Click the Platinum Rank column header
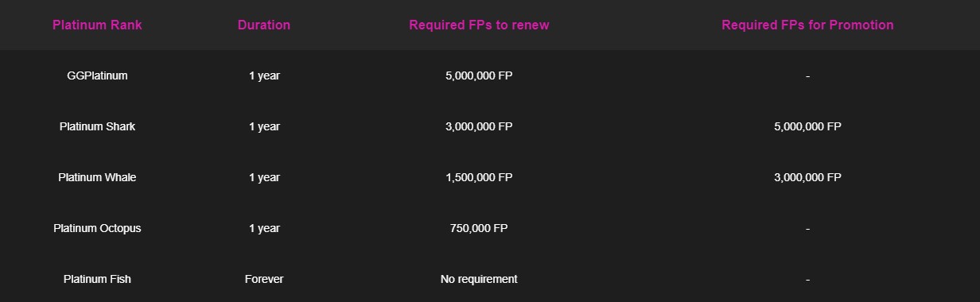 (x=97, y=25)
